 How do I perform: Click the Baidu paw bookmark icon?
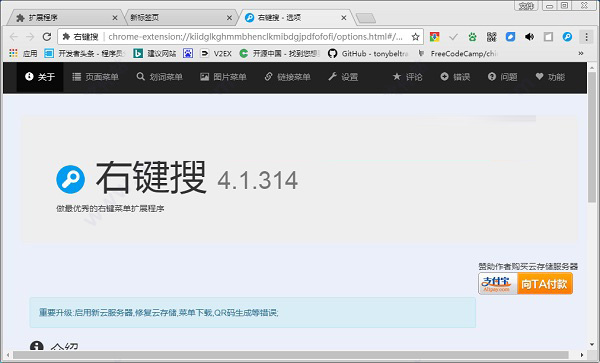pyautogui.click(x=188, y=54)
